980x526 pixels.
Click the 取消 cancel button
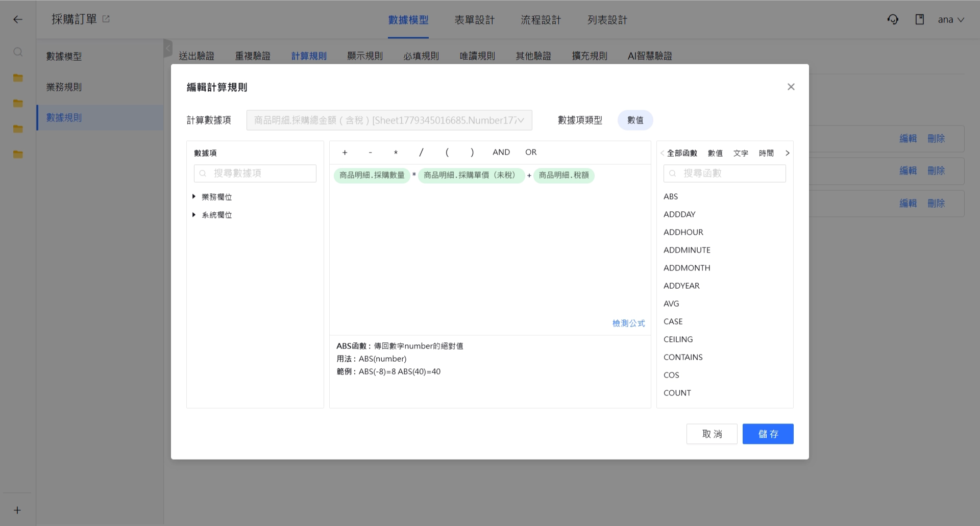coord(712,434)
